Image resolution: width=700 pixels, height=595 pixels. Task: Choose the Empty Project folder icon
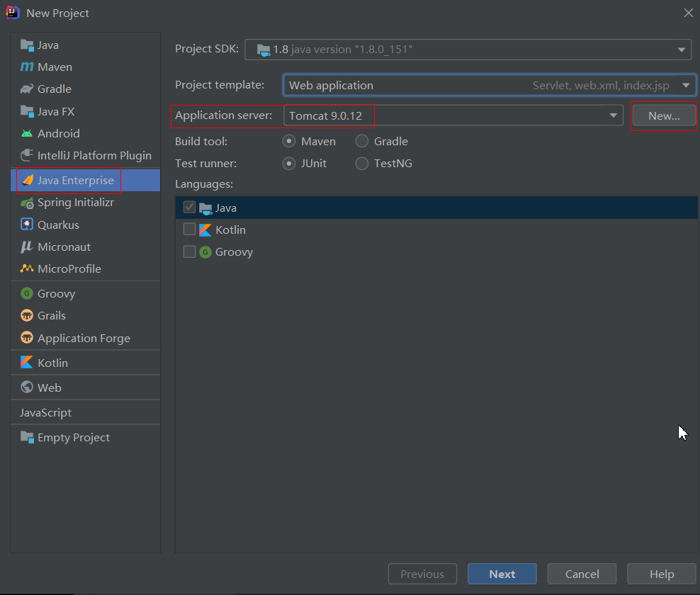point(27,438)
